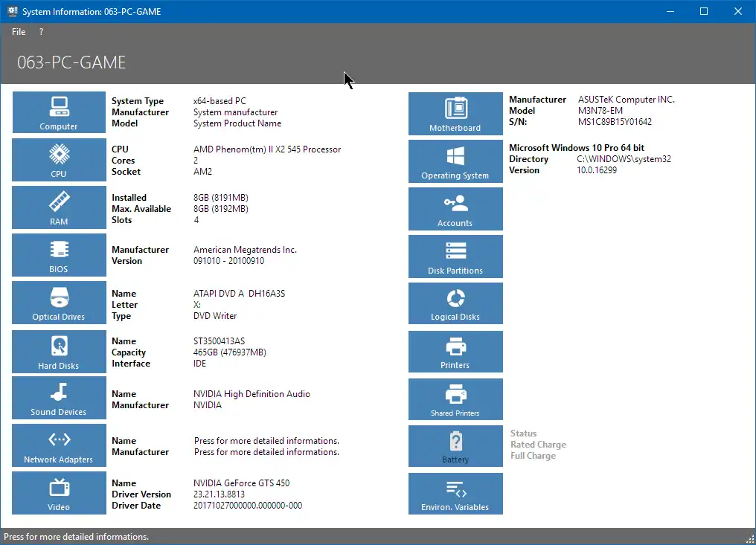The width and height of the screenshot is (756, 545).
Task: Open the Computer details tile
Action: click(59, 112)
